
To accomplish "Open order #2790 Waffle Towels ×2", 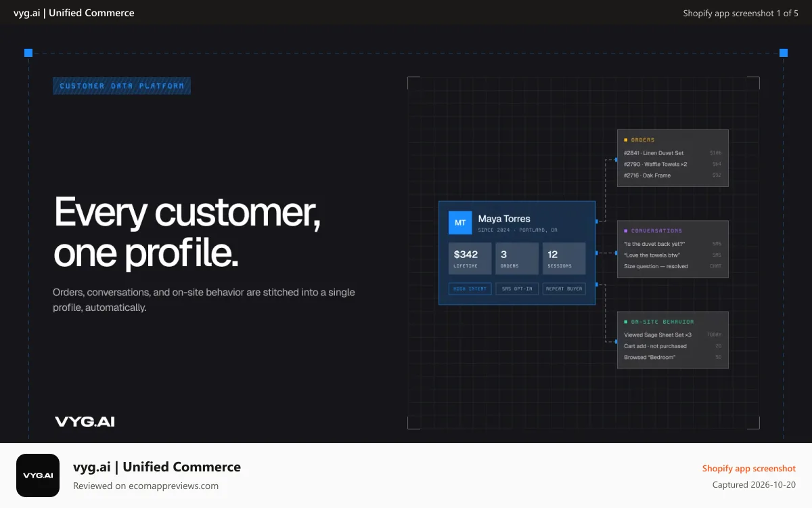I will [673, 164].
